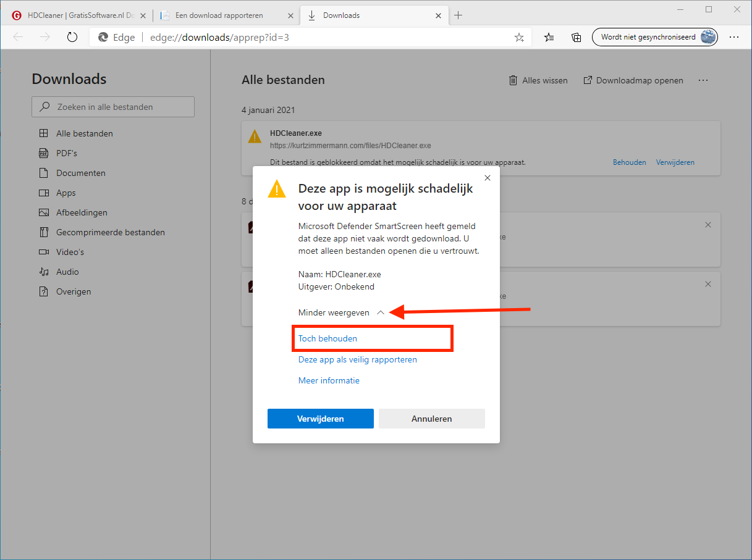Open the Edge settings three-dots menu
This screenshot has width=752, height=560.
(733, 37)
